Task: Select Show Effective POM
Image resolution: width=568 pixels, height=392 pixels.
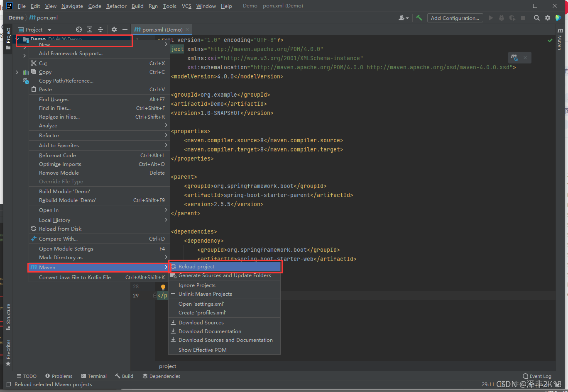Action: pos(225,350)
